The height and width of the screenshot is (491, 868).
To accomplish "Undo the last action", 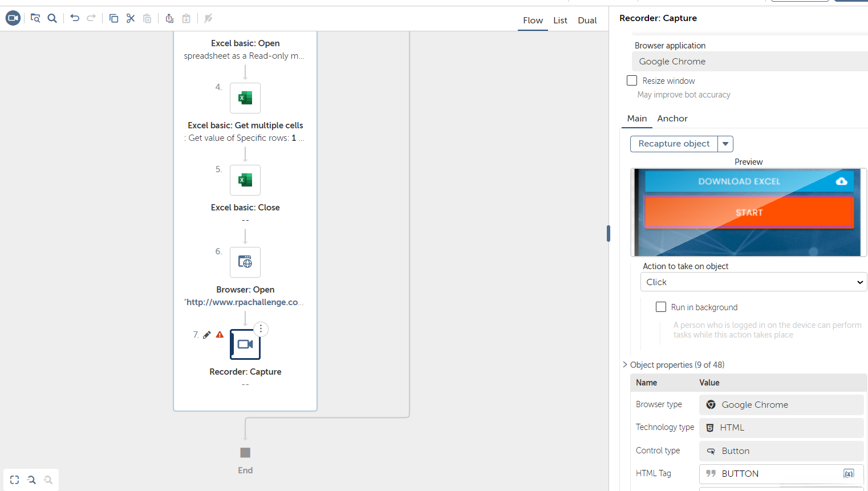I will point(75,18).
